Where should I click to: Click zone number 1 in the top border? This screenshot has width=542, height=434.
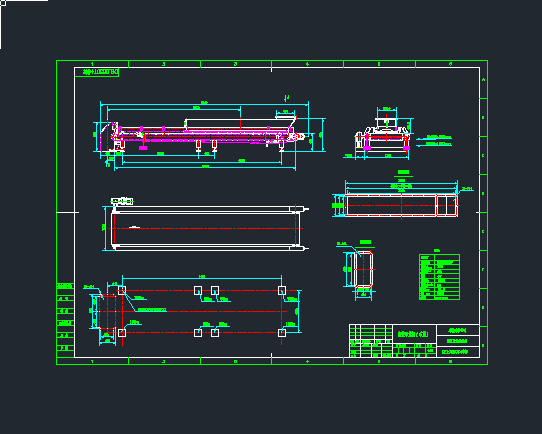point(92,64)
